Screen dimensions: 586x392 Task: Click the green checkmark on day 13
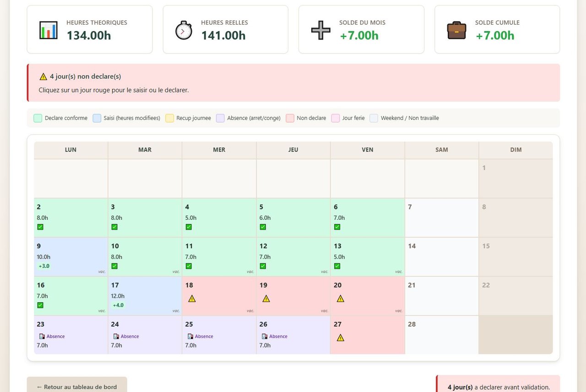pyautogui.click(x=337, y=266)
